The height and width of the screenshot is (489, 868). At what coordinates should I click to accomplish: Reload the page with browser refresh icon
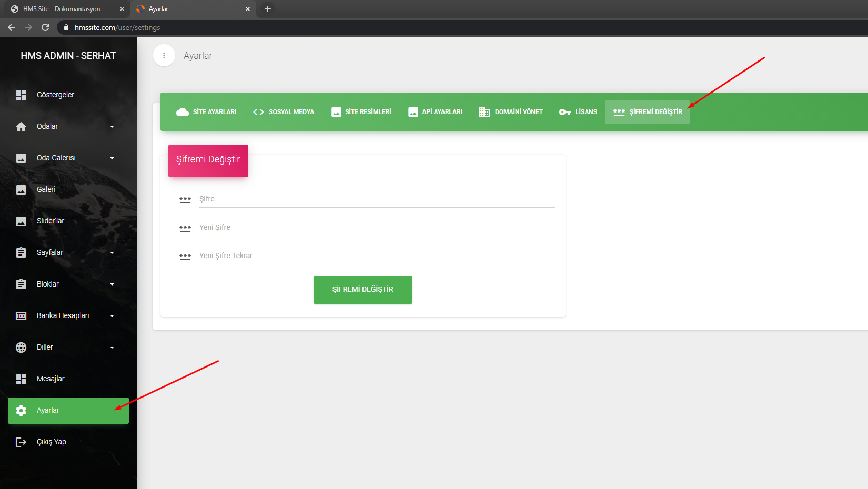click(x=45, y=27)
